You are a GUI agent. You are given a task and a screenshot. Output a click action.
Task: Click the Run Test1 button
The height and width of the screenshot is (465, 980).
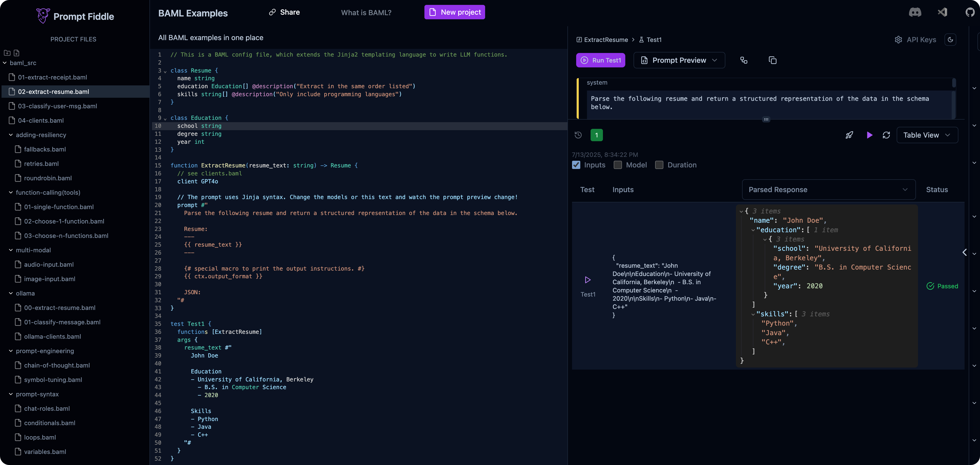coord(600,60)
